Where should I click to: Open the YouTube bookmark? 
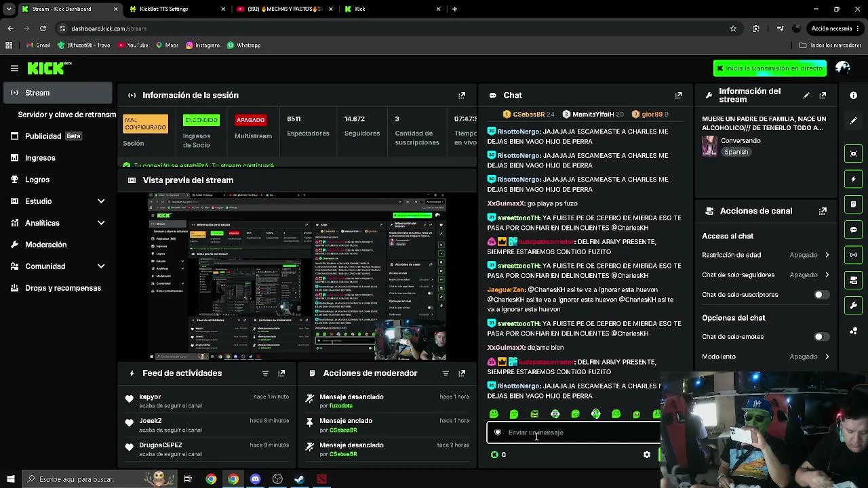(x=132, y=45)
